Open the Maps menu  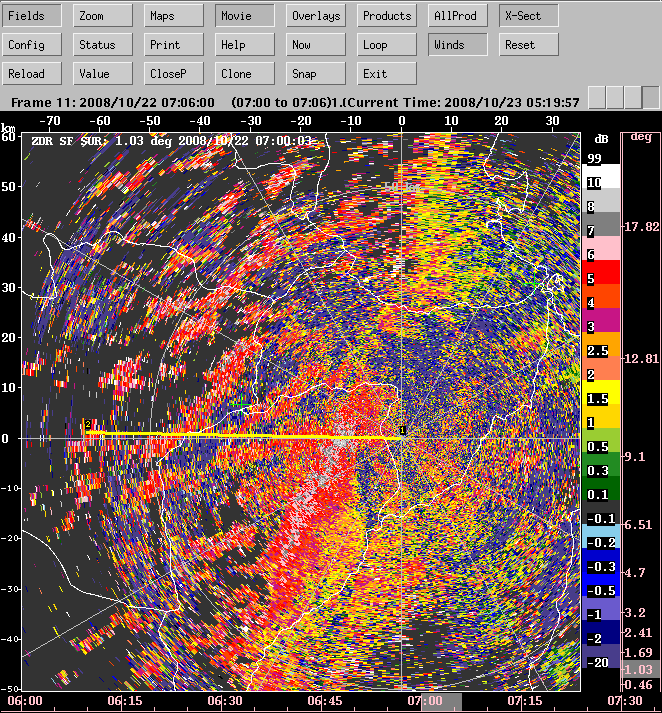(x=174, y=16)
